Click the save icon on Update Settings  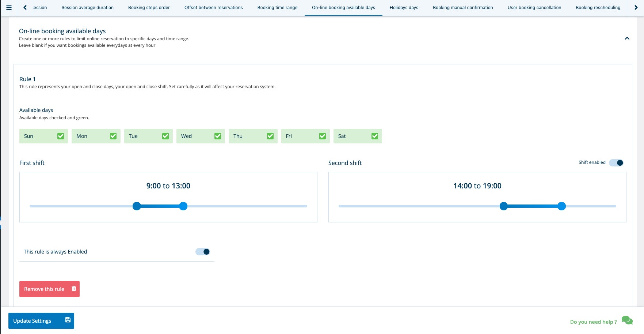pos(68,319)
